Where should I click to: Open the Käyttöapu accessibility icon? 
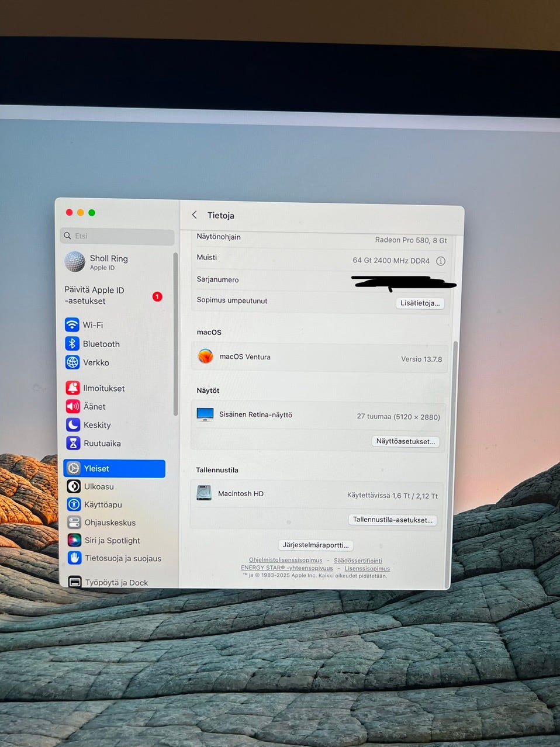tap(74, 504)
